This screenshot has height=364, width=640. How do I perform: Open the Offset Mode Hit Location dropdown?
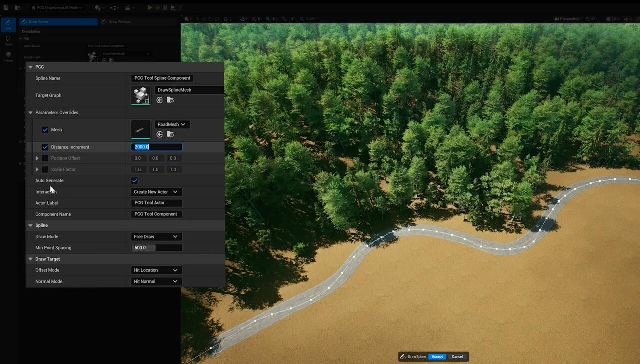coord(156,270)
